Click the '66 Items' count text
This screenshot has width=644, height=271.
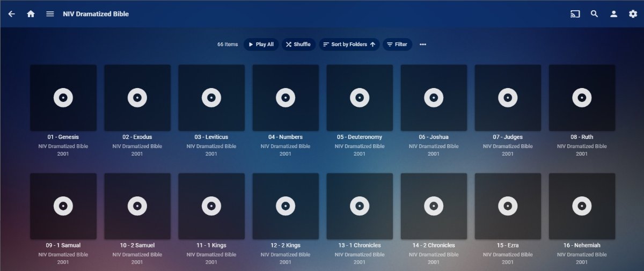tap(228, 45)
